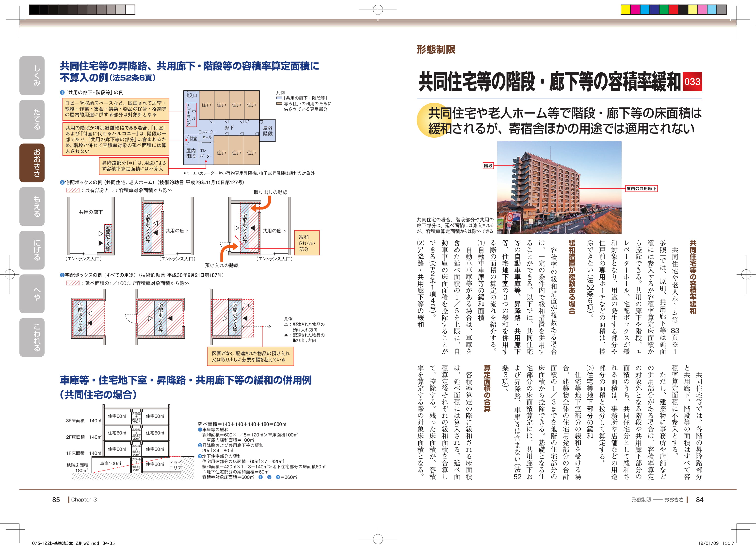The image size is (756, 549).
Task: Click the 緩和されない部分 callout box
Action: pyautogui.click(x=307, y=243)
